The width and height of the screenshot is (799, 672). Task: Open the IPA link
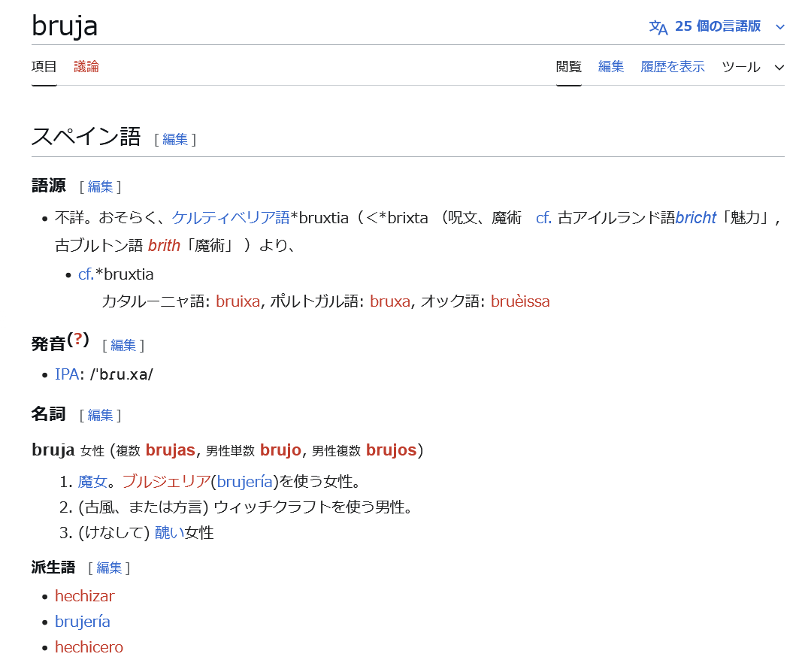pyautogui.click(x=66, y=374)
